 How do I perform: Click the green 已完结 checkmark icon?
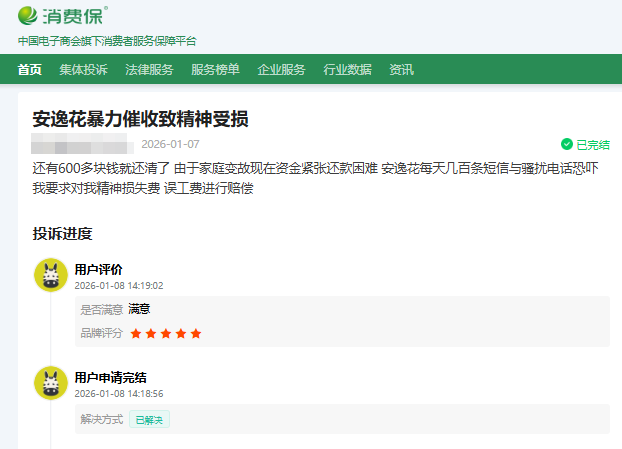point(567,144)
